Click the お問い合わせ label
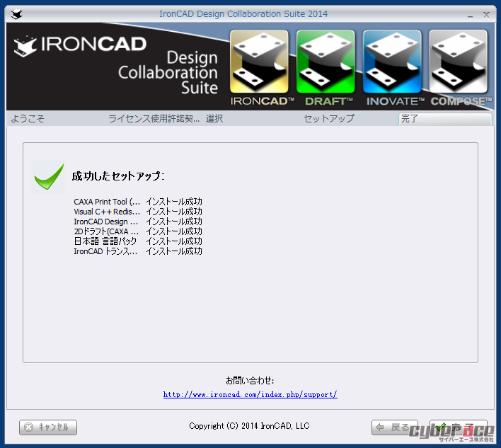Image resolution: width=501 pixels, height=448 pixels. tap(250, 381)
